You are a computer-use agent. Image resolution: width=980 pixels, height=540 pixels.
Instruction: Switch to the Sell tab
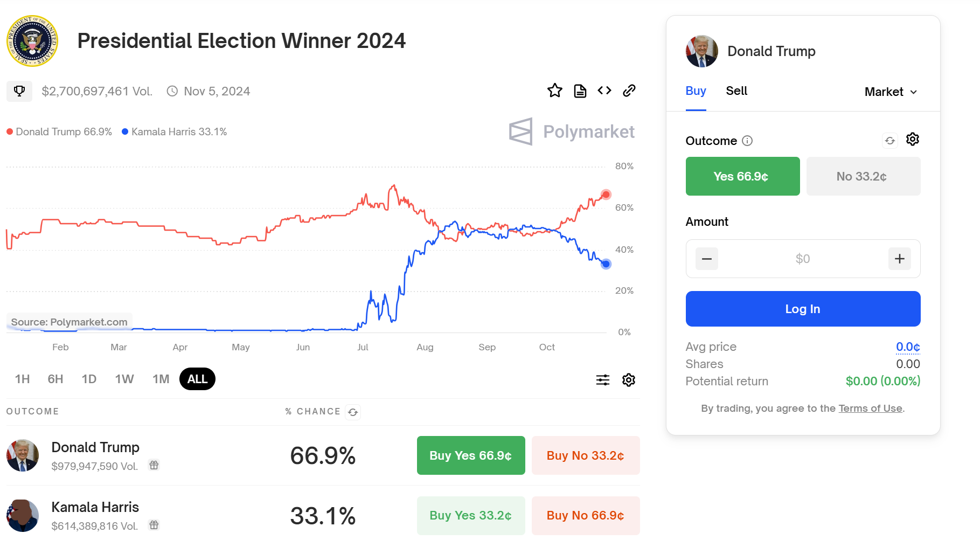pyautogui.click(x=736, y=91)
